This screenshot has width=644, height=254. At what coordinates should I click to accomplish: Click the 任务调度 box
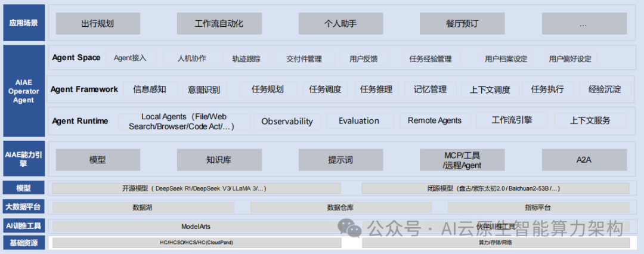click(x=326, y=89)
